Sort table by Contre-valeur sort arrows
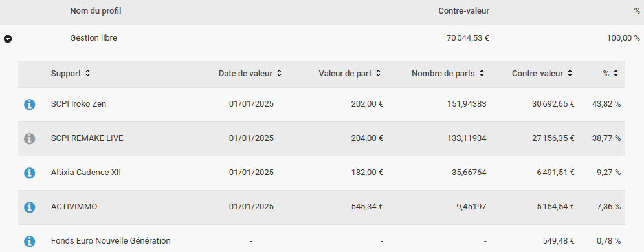Image resolution: width=644 pixels, height=252 pixels. 570,74
